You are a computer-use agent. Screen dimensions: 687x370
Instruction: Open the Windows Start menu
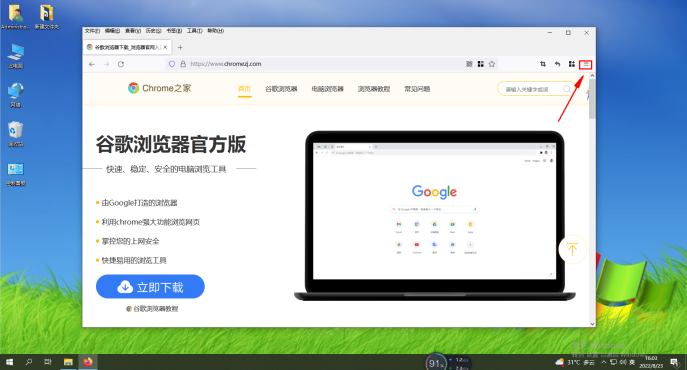9,362
